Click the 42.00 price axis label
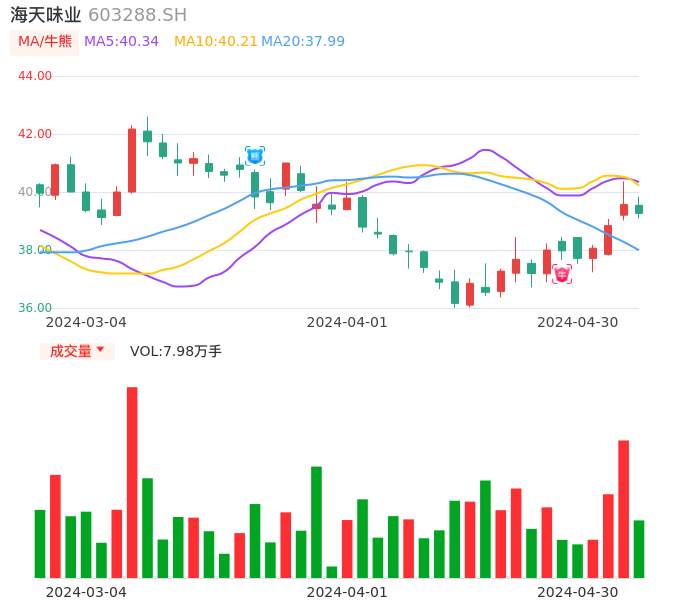Image resolution: width=686 pixels, height=606 pixels. (35, 134)
